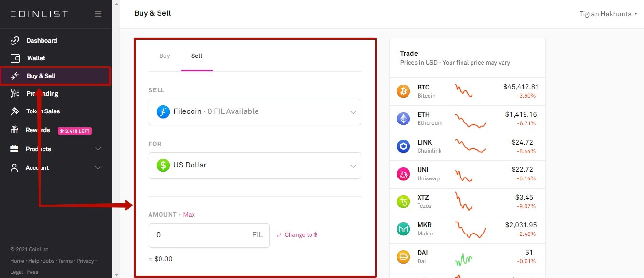The height and width of the screenshot is (278, 644).
Task: Click the BTC price chart sparkline
Action: tap(464, 91)
